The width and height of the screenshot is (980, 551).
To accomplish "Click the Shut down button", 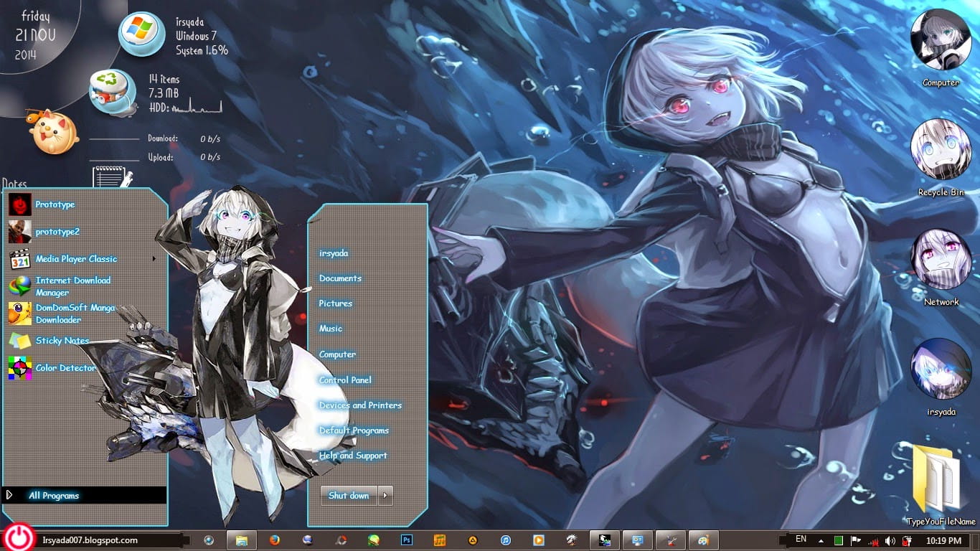I will point(347,495).
